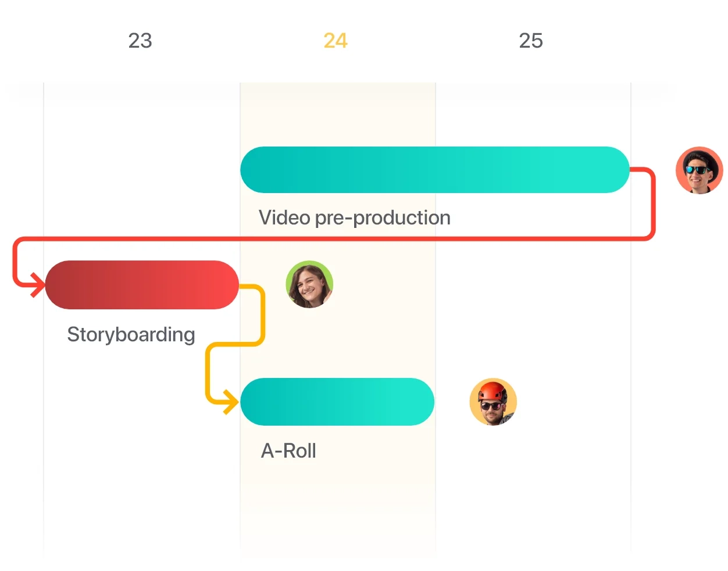The height and width of the screenshot is (571, 728).
Task: Click the yellow dependency arrowhead at A-Roll
Action: coord(231,402)
